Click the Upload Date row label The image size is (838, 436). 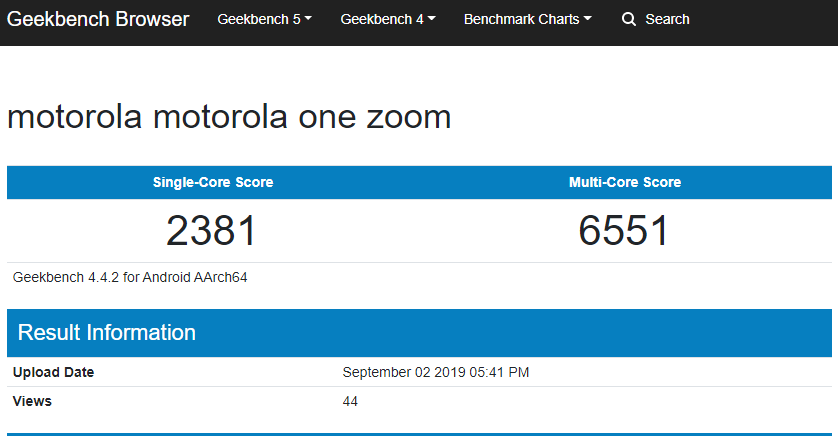(53, 372)
